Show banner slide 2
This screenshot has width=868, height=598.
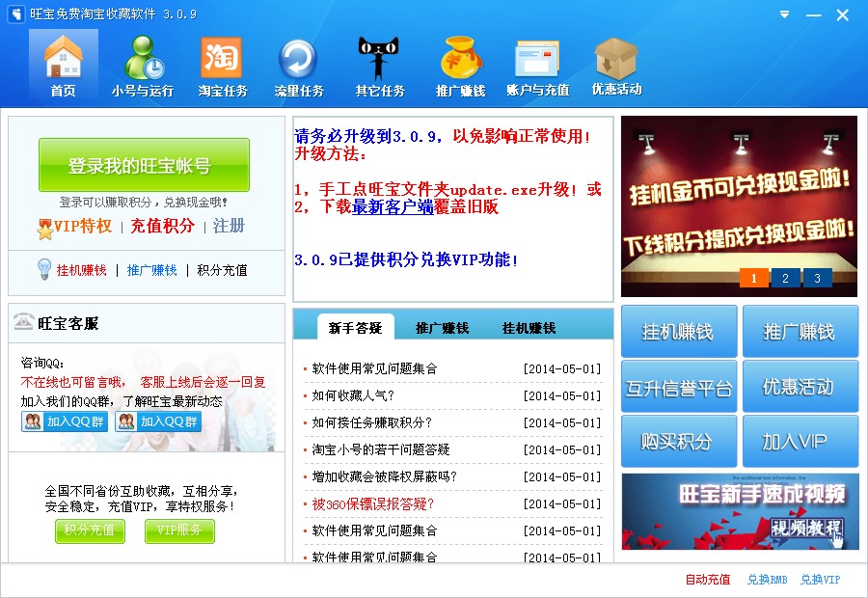[x=785, y=278]
